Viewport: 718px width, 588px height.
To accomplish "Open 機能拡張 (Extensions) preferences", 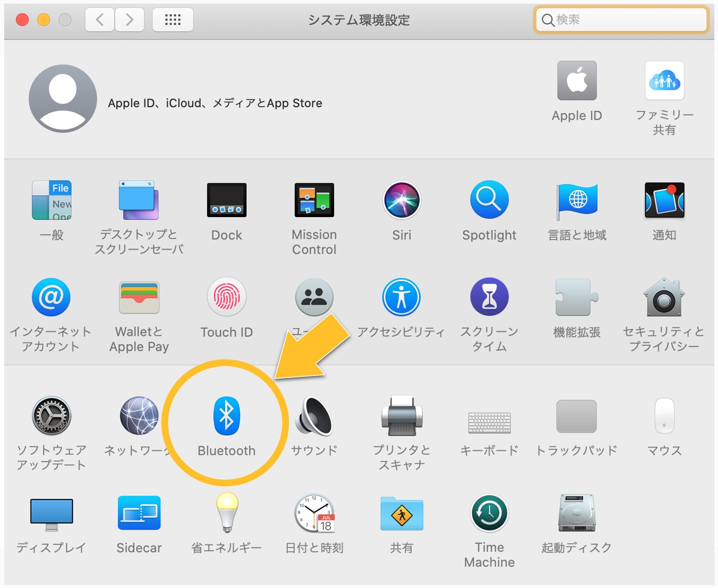I will 577,297.
